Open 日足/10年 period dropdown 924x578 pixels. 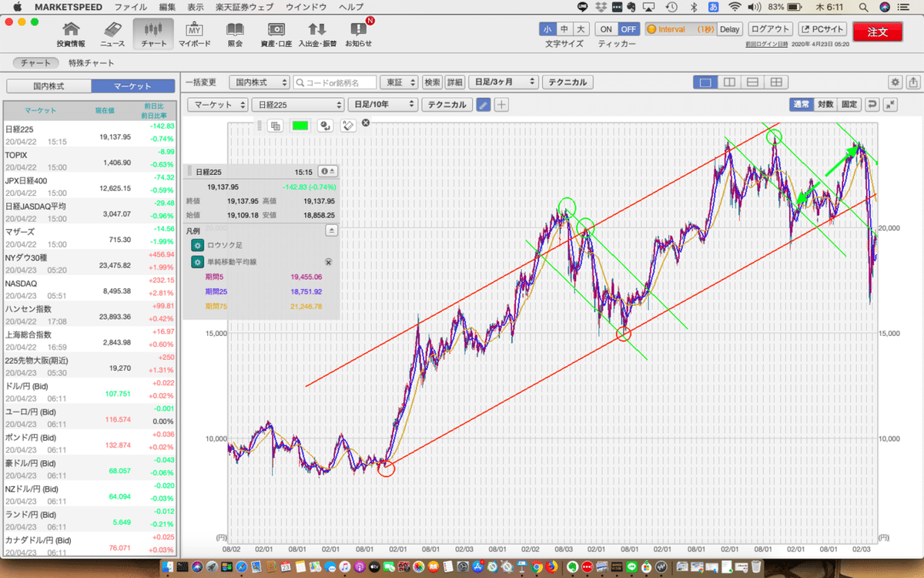coord(382,105)
